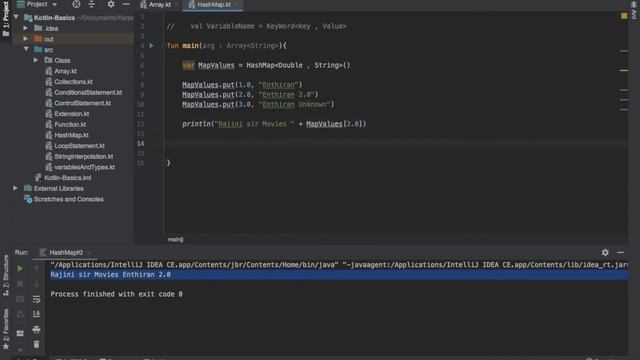This screenshot has width=640, height=360.
Task: Toggle soft-wrap in run console
Action: [36, 299]
